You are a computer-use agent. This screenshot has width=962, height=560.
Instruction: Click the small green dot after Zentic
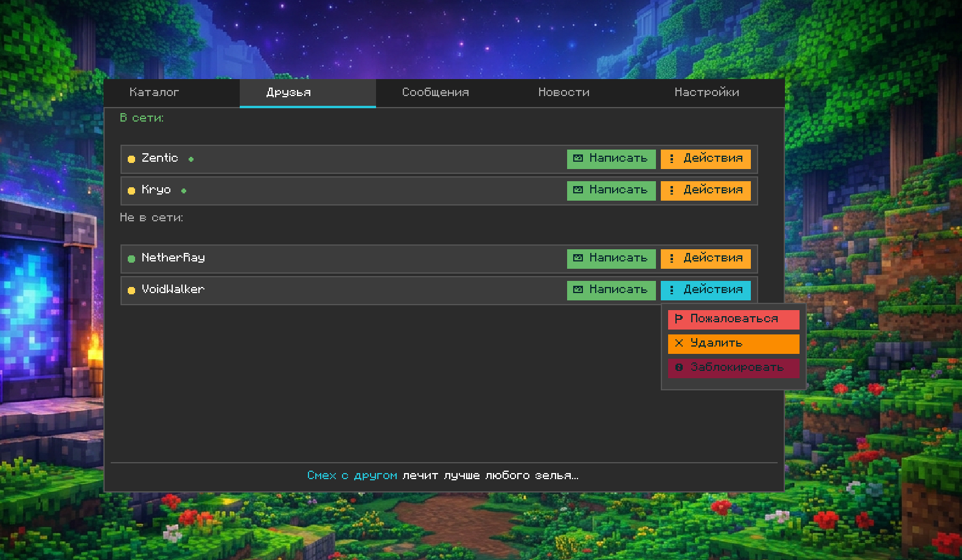[191, 159]
